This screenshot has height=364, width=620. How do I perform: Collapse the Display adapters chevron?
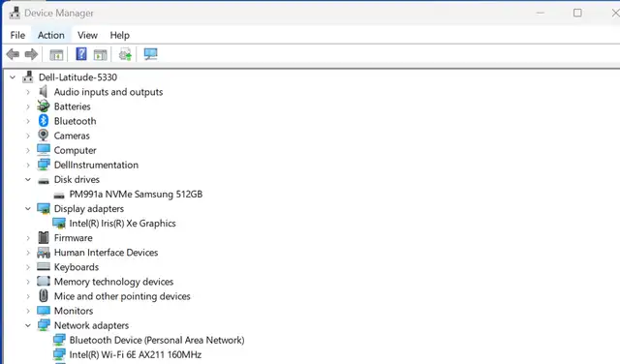pos(28,208)
